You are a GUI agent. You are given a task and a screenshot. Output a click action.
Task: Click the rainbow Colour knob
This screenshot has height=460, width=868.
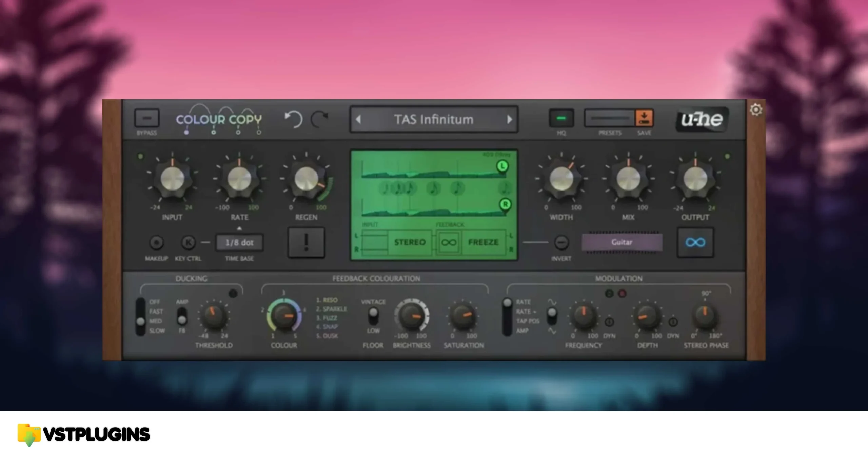click(x=284, y=316)
